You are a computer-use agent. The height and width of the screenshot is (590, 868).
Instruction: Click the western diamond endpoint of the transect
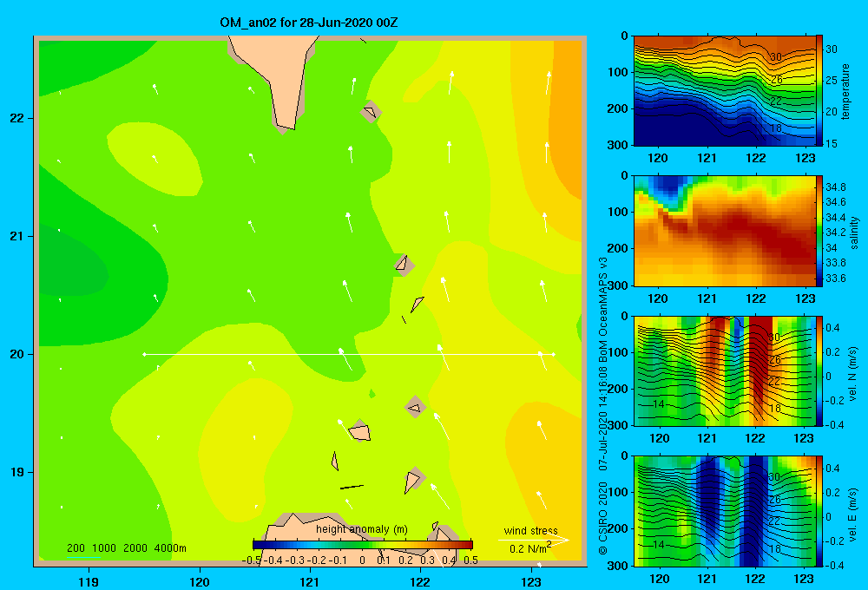click(144, 354)
